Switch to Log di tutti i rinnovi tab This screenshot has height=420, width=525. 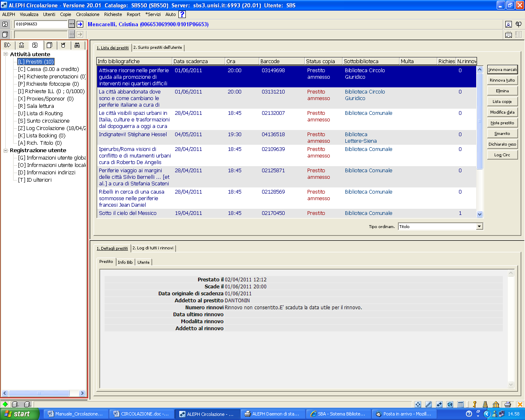pyautogui.click(x=153, y=248)
